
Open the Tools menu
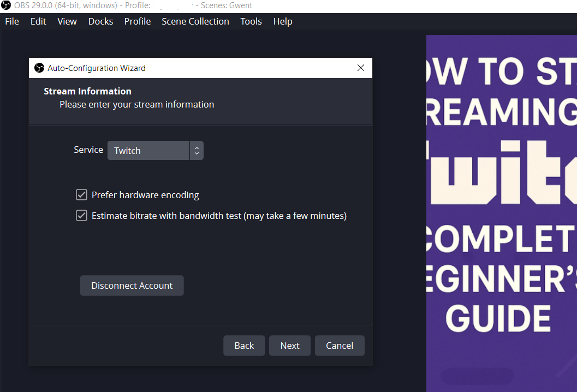pos(251,21)
